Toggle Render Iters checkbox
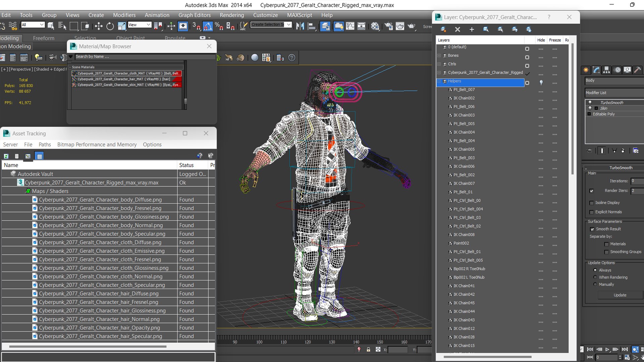 [x=591, y=191]
